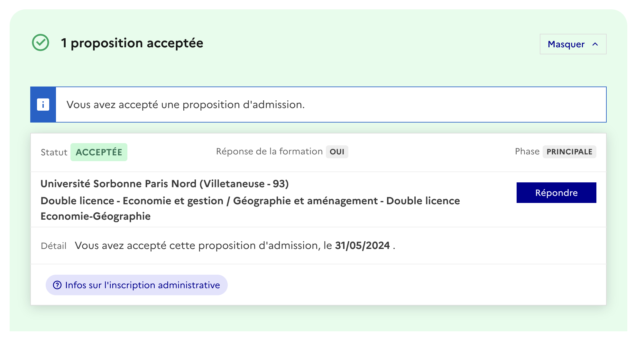Click the PRINCIPALE phase badge
The height and width of the screenshot is (339, 644).
pyautogui.click(x=569, y=152)
